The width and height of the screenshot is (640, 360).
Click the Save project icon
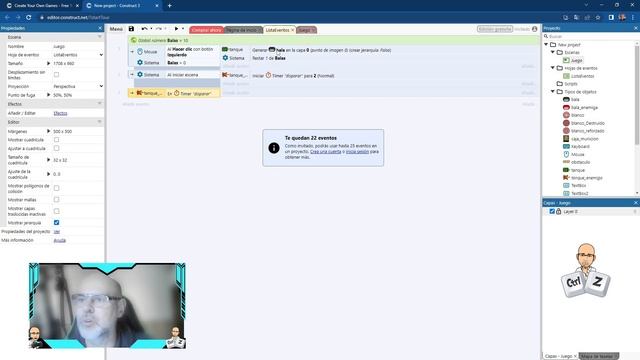tap(131, 29)
